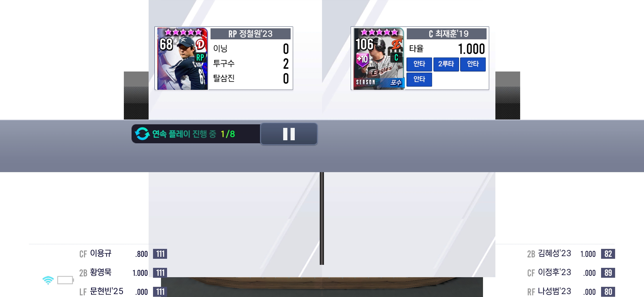Select LF 문현빈'25 in the lineup list
Image resolution: width=644 pixels, height=297 pixels.
123,291
